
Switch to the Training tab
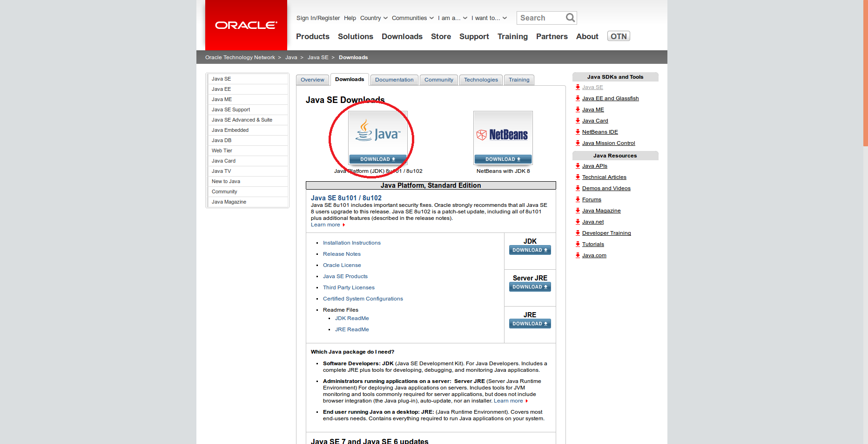coord(519,80)
